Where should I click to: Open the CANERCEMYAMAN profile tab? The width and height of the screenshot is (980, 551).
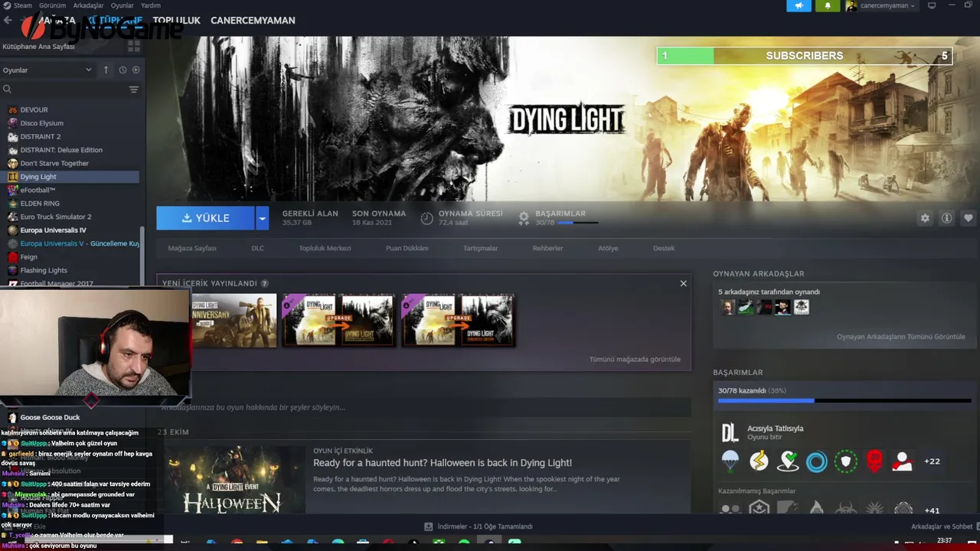[x=253, y=21]
